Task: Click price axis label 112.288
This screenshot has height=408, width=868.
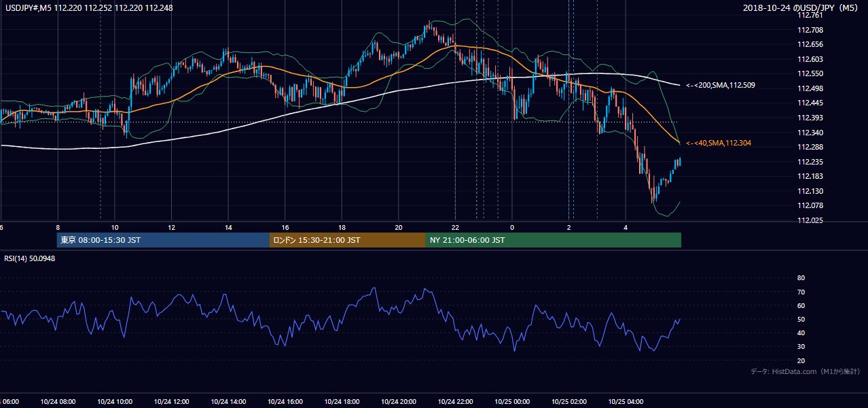Action: coord(810,147)
